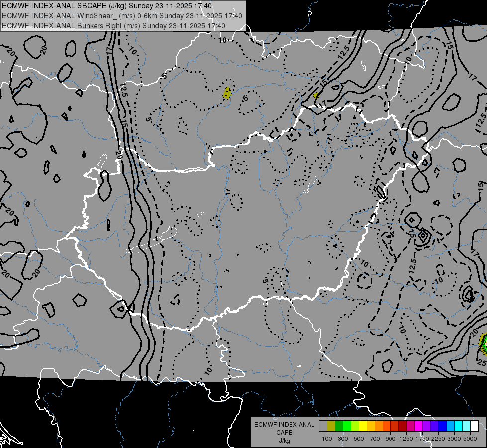Choose the orange swatch right of the 700 tick

coord(379,426)
